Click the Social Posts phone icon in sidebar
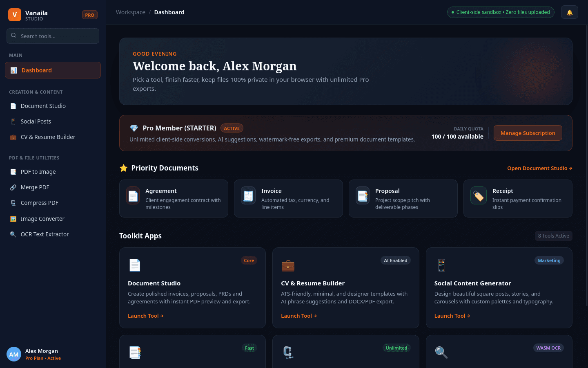The height and width of the screenshot is (368, 588). (x=13, y=121)
